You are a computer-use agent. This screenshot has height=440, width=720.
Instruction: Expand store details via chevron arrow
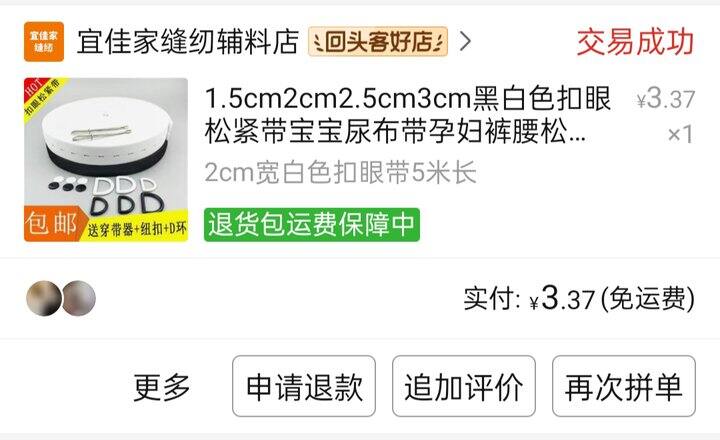tap(466, 41)
